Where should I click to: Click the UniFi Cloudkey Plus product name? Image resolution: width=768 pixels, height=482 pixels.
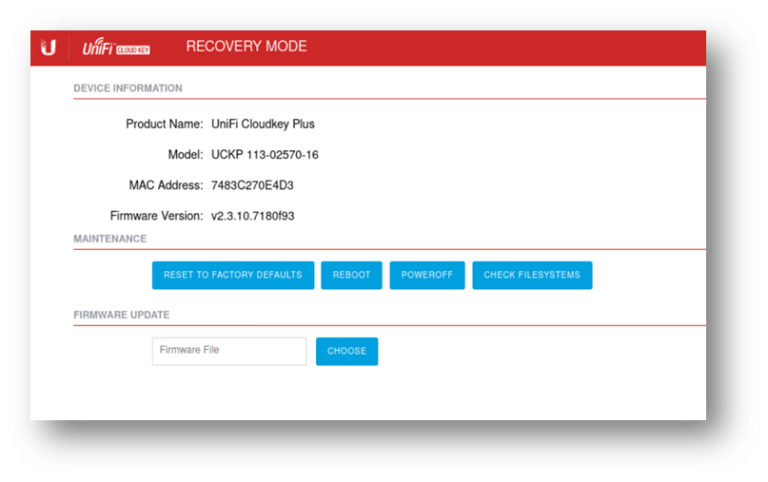tap(262, 124)
